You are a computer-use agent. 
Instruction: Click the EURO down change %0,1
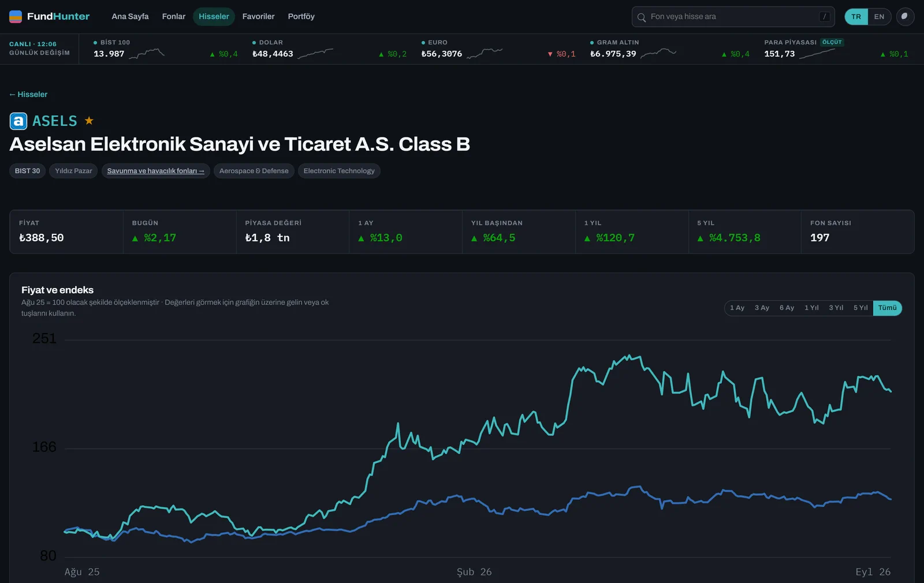(x=561, y=54)
